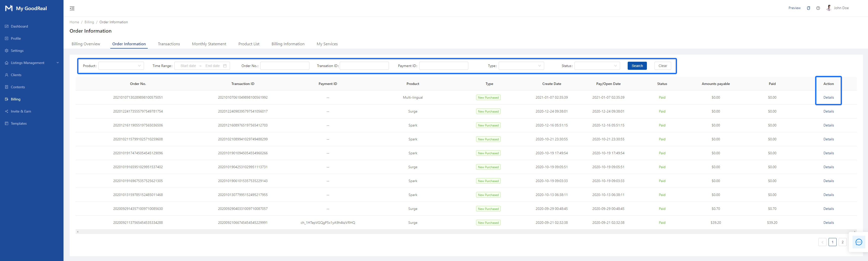Screen dimensions: 868x261
Task: Click the copy icon beside Preview
Action: point(808,8)
